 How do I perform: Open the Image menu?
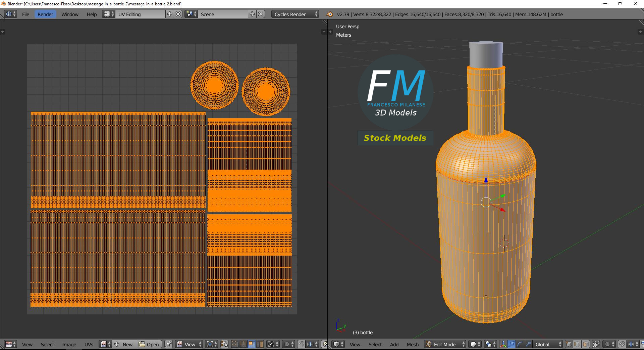click(69, 345)
